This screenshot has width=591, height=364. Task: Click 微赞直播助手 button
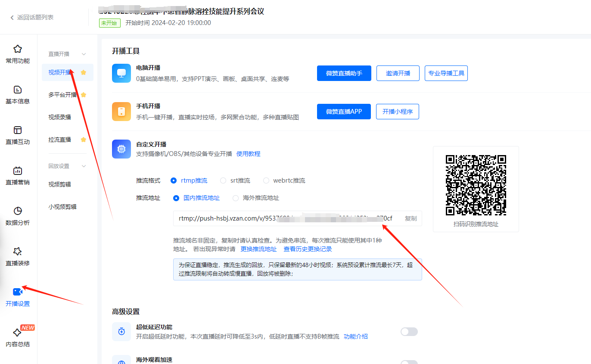344,73
